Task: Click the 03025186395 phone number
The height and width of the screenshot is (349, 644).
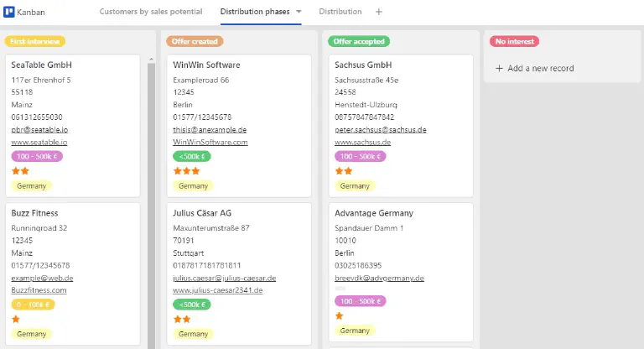Action: point(358,266)
